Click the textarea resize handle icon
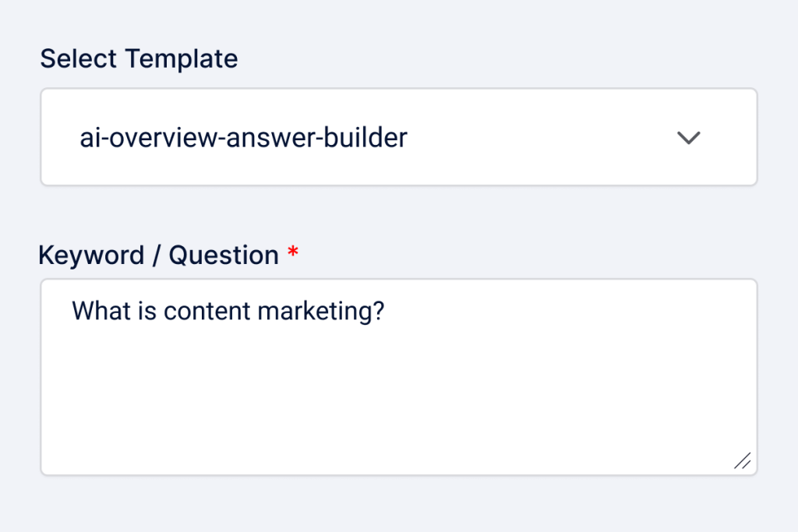798x532 pixels. tap(742, 460)
